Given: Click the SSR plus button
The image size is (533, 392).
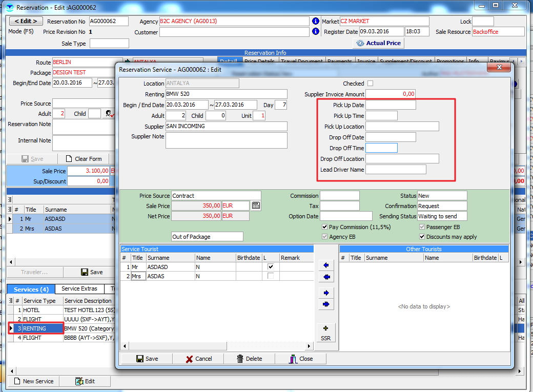Looking at the screenshot, I should 326,333.
